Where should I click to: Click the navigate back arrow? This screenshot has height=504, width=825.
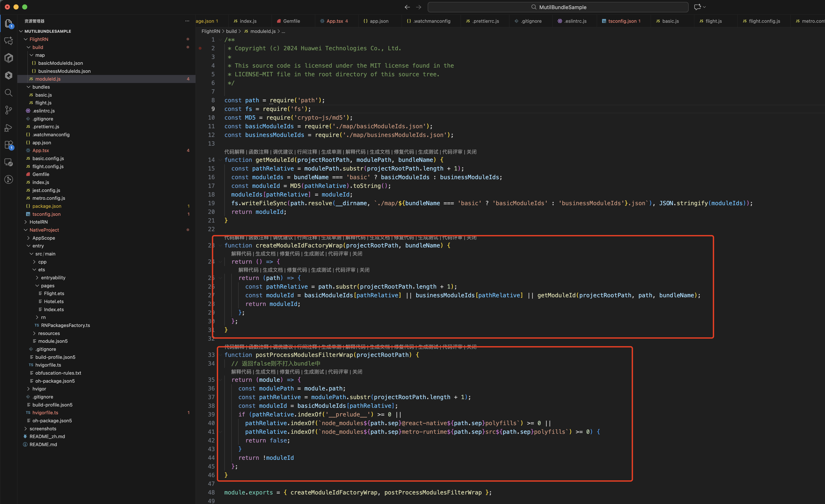tap(407, 7)
